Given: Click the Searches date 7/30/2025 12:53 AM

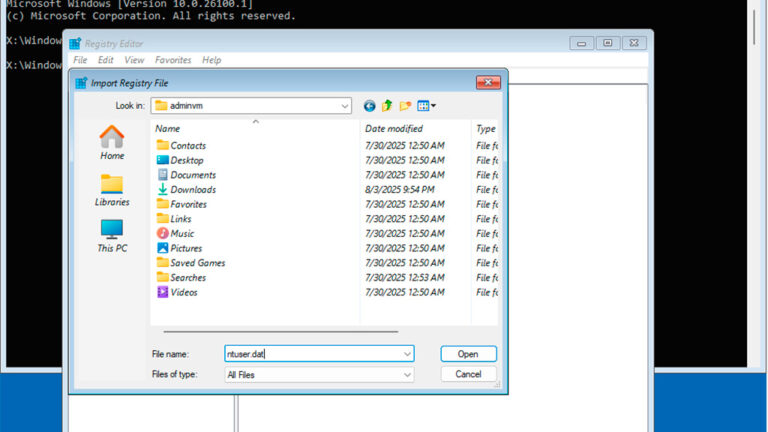Looking at the screenshot, I should click(405, 277).
